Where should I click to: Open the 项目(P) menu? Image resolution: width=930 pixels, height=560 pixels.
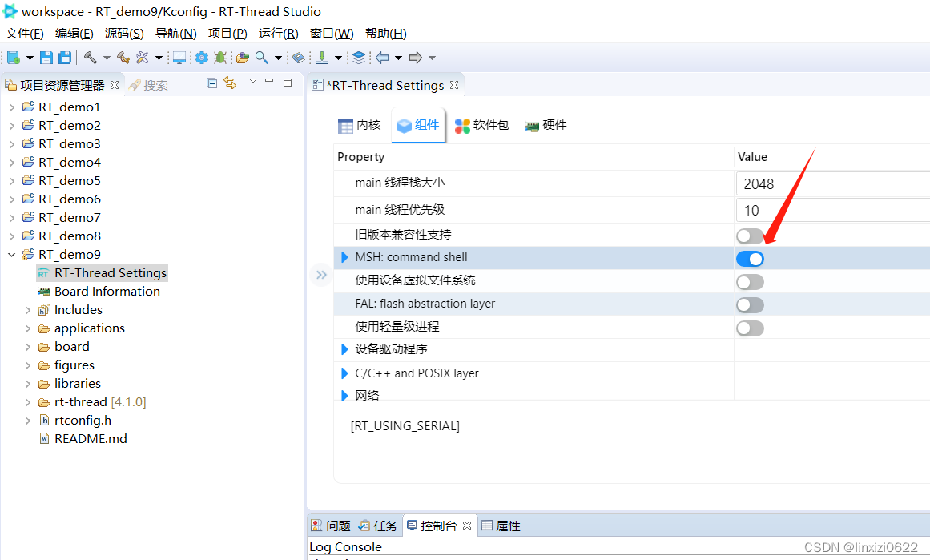tap(227, 33)
